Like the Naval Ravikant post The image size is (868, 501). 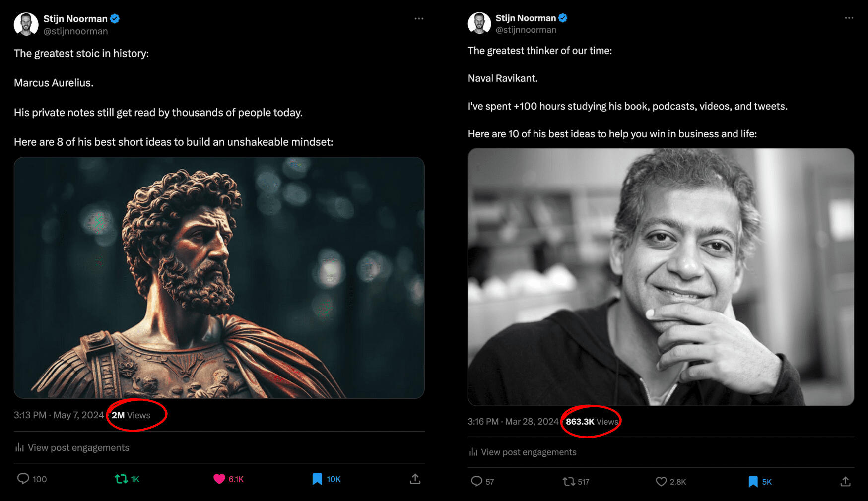(x=661, y=481)
